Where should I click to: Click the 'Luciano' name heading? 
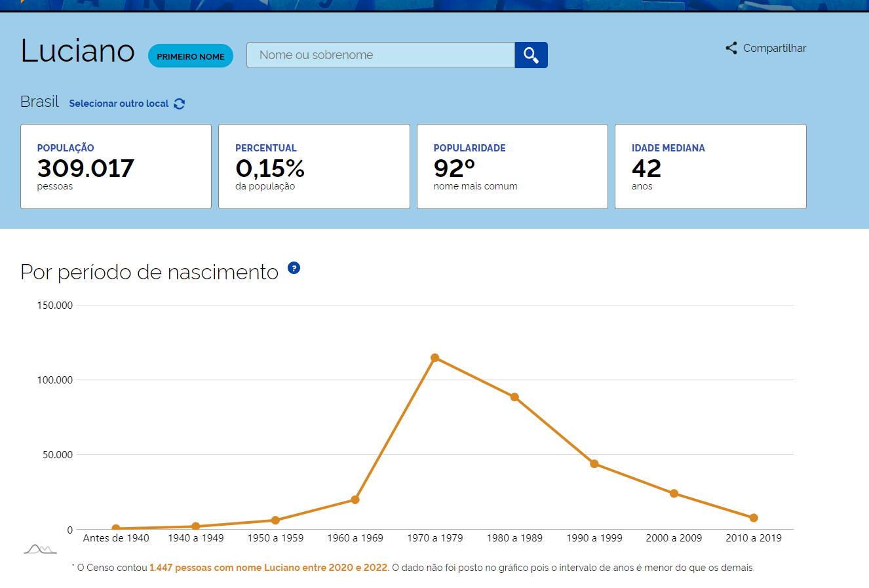(77, 51)
